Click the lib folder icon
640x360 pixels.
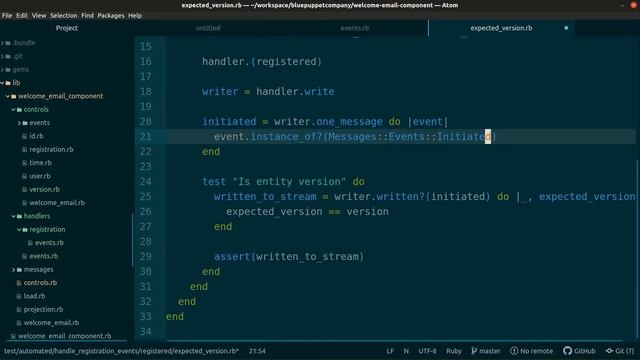[x=8, y=83]
